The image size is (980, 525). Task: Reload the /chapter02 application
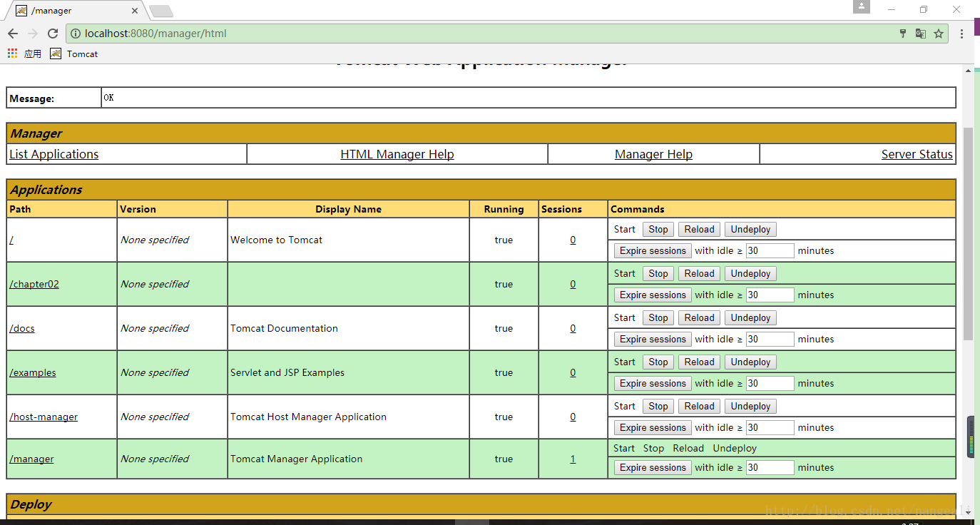click(x=700, y=273)
